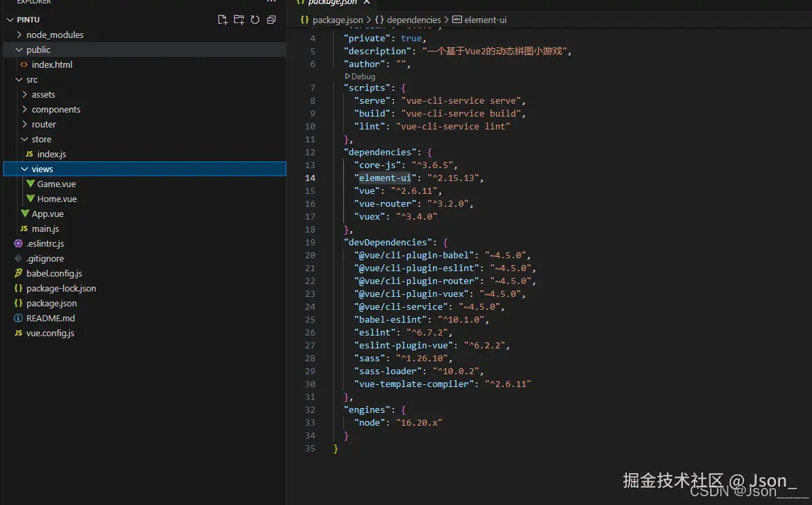Collapse the src folder

coord(32,79)
